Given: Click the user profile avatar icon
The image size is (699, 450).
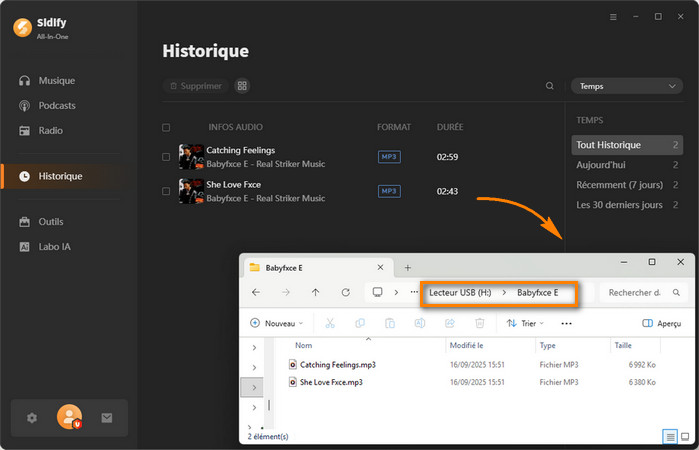Looking at the screenshot, I should (x=69, y=417).
